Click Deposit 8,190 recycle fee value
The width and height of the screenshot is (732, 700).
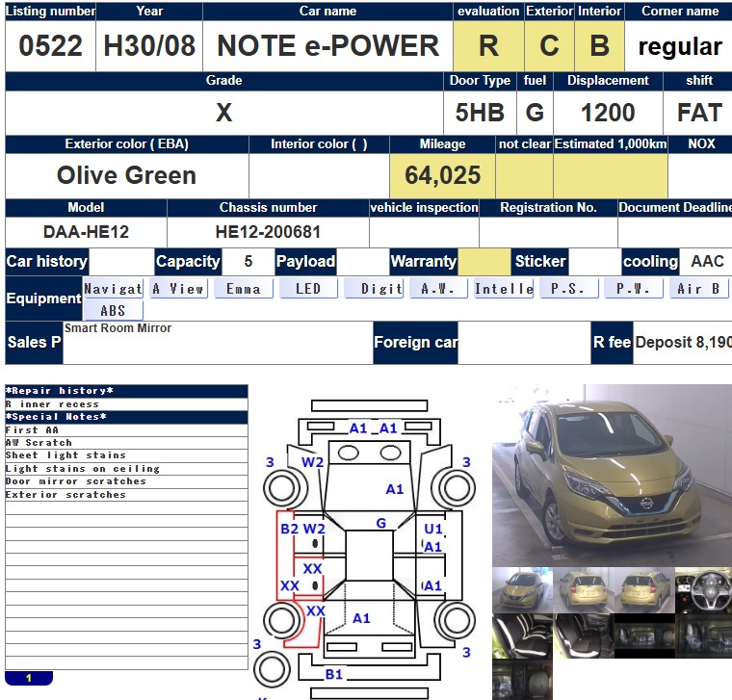click(x=684, y=342)
